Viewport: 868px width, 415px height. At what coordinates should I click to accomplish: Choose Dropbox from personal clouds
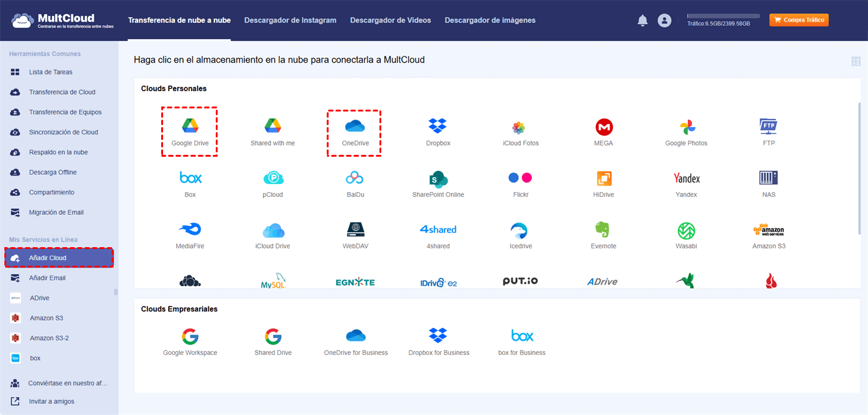pyautogui.click(x=438, y=133)
